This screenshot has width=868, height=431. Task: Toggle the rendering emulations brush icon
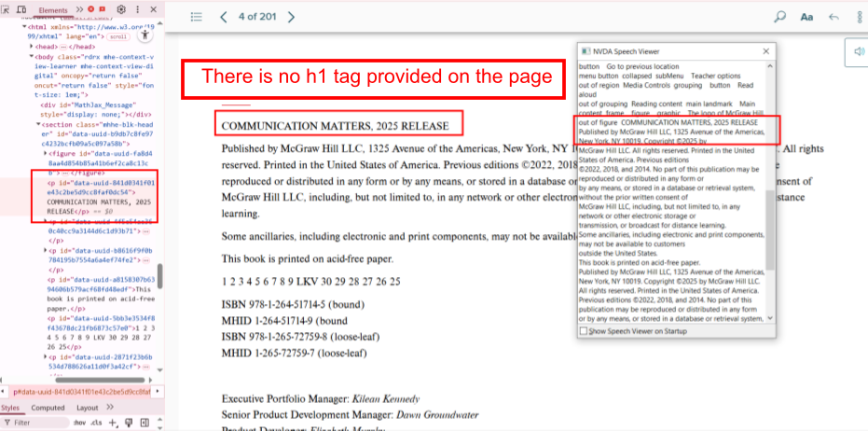[x=129, y=423]
